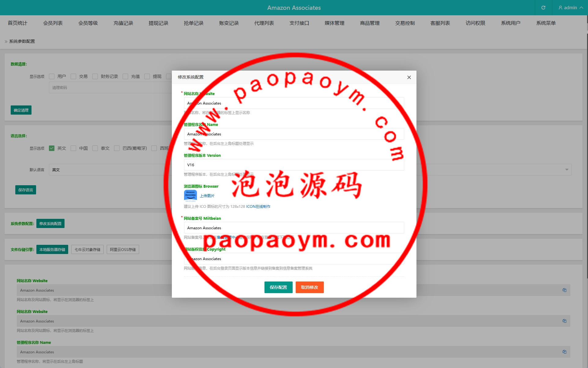Expand the 默认语言 dropdown arrow
The width and height of the screenshot is (588, 368).
[567, 170]
